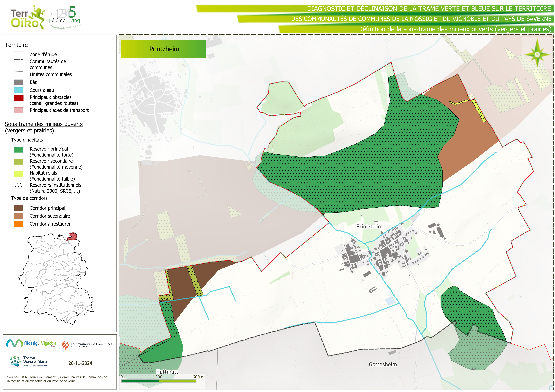
Task: Click the dotted Reservoirs institutionnels legend symbol
Action: pyautogui.click(x=19, y=186)
